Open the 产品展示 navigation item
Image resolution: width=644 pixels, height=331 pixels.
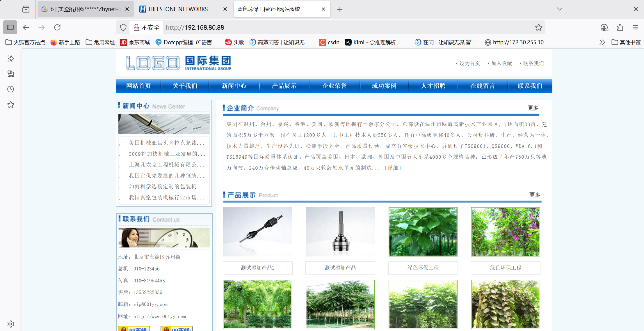(284, 86)
